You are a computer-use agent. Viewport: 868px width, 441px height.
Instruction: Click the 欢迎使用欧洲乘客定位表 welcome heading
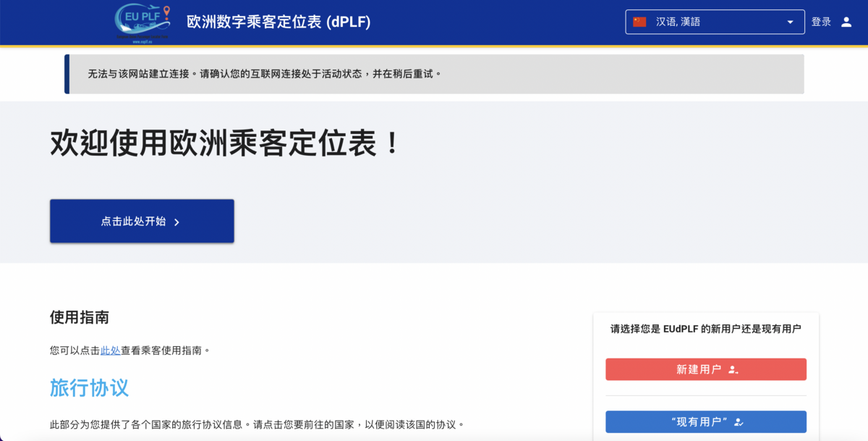coord(226,143)
